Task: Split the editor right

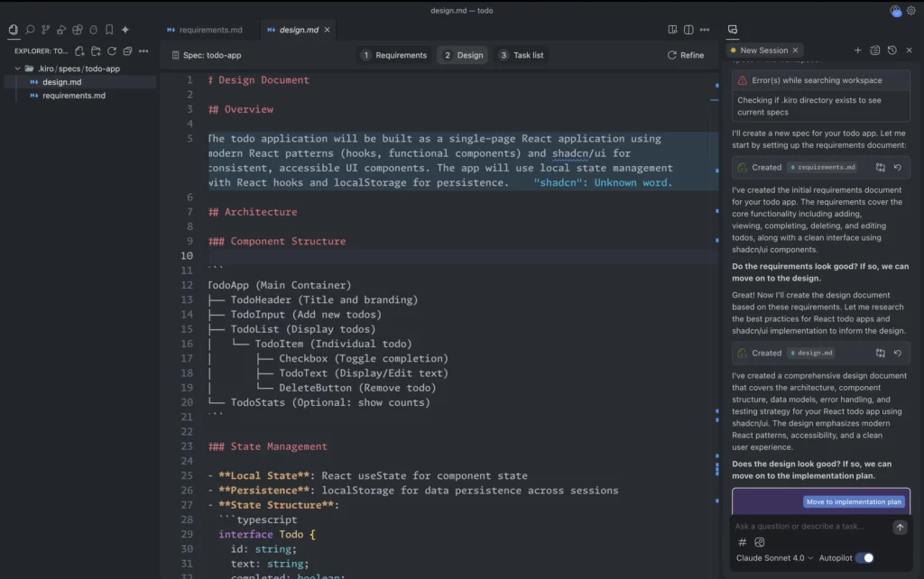Action: [x=688, y=30]
